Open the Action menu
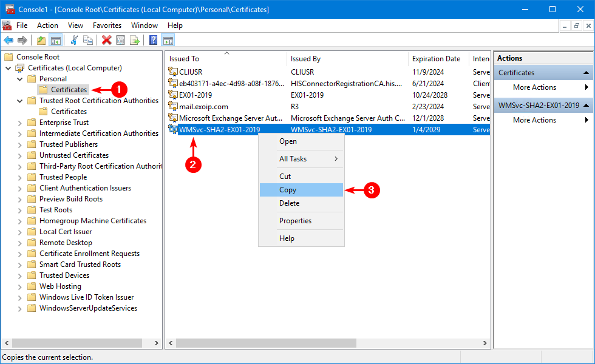Image resolution: width=595 pixels, height=364 pixels. [x=47, y=25]
